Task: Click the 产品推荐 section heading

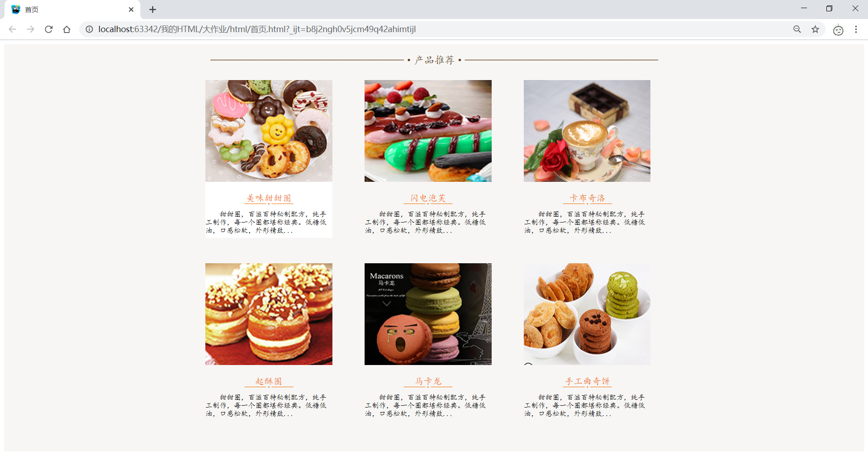Action: (x=434, y=60)
